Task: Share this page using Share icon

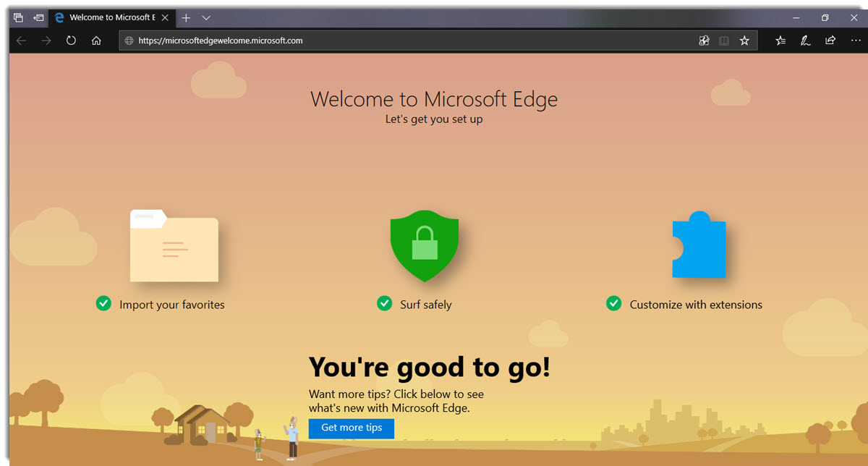Action: (x=830, y=41)
